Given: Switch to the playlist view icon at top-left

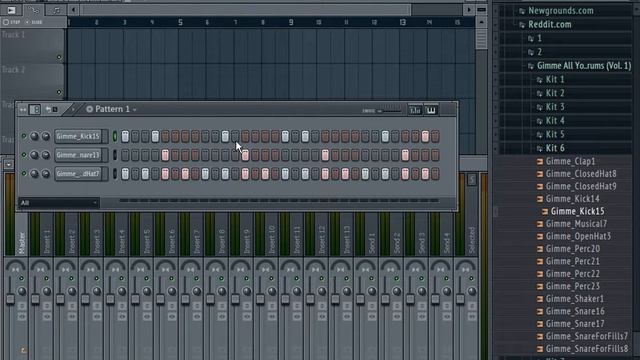Looking at the screenshot, I should 11,10.
